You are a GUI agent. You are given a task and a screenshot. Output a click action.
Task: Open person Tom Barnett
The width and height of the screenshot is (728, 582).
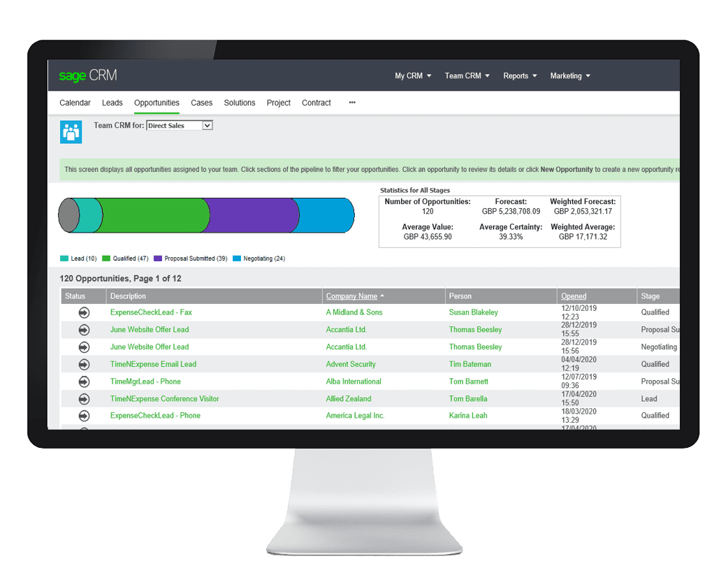click(469, 381)
